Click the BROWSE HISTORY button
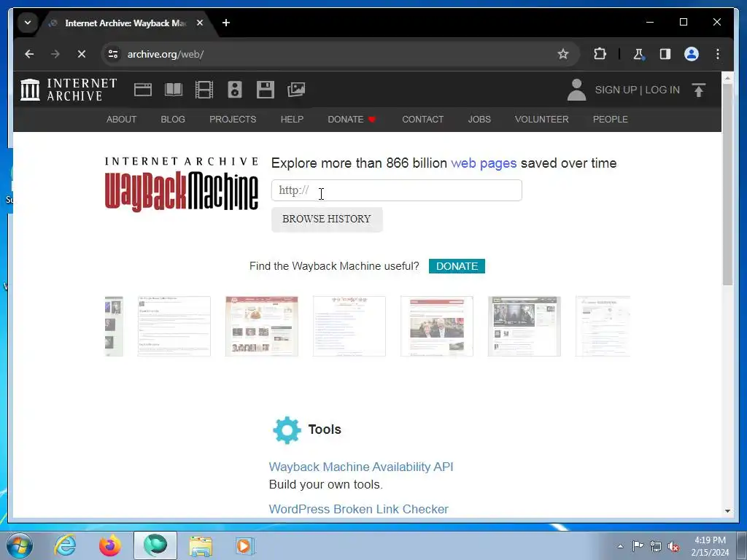The height and width of the screenshot is (560, 747). click(327, 219)
